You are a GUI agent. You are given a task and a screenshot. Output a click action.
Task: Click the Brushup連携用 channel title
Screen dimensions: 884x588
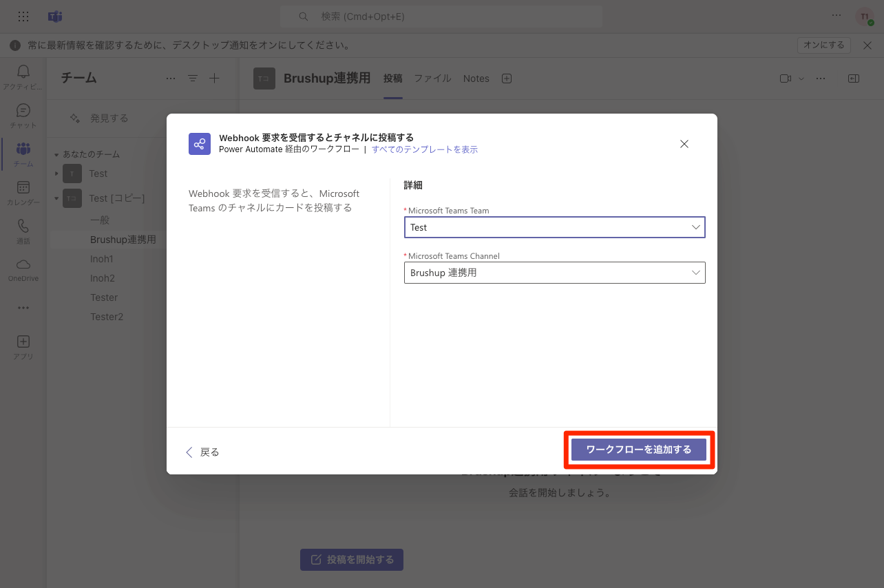327,78
